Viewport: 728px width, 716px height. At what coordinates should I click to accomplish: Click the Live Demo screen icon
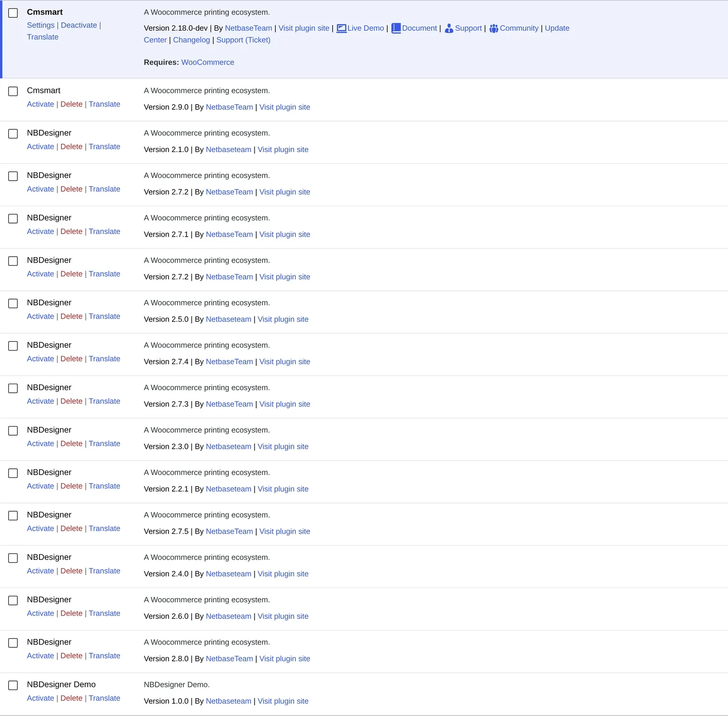341,28
